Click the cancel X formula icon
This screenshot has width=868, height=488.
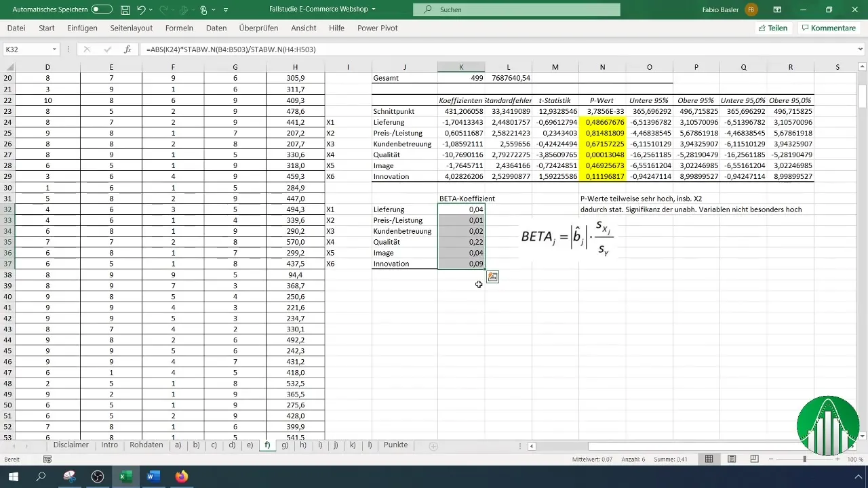point(86,49)
